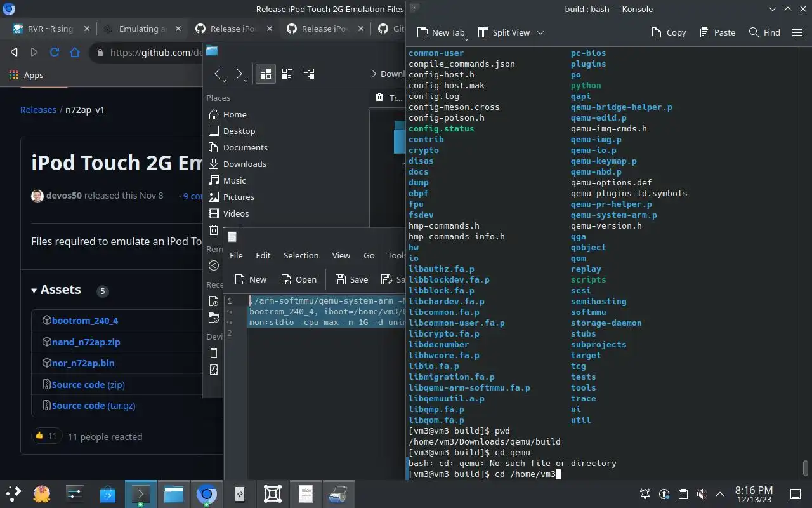Close the 'RVR ~Rising' browser tab
Image resolution: width=812 pixels, height=508 pixels.
(86, 29)
